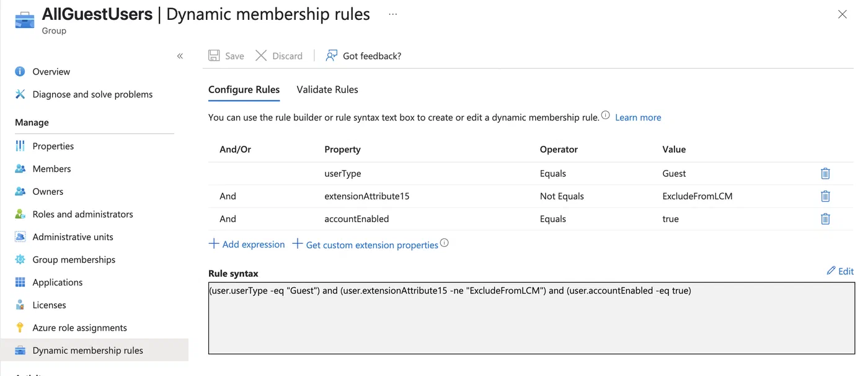Click the Property column header
This screenshot has width=868, height=376.
pos(342,150)
